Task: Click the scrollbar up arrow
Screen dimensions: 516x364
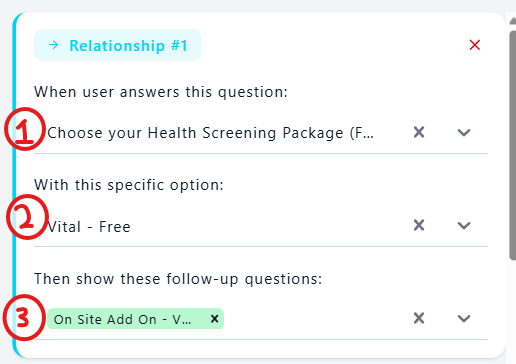Action: [x=513, y=21]
